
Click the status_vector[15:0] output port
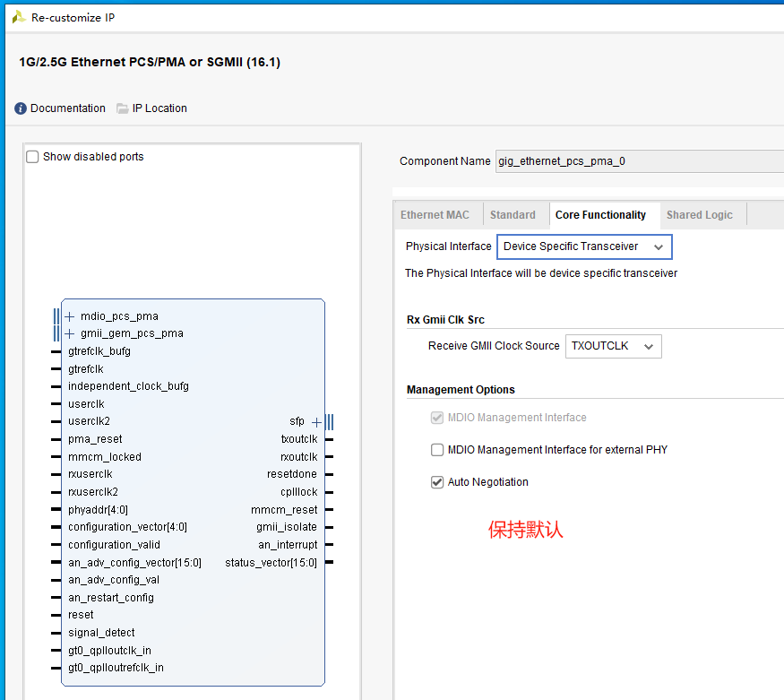(271, 563)
